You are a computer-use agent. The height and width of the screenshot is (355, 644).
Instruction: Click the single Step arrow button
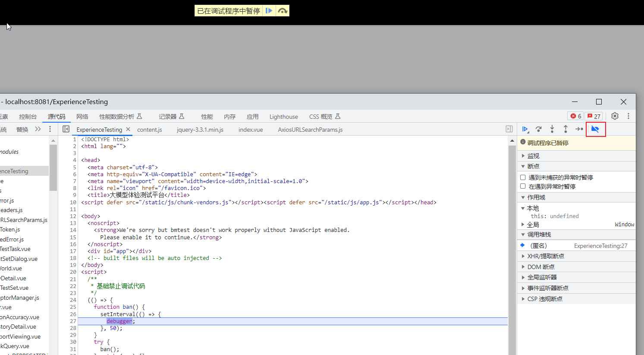(x=579, y=129)
